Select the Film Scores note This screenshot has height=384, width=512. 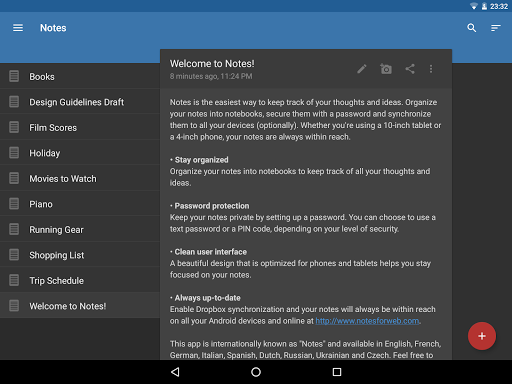pyautogui.click(x=80, y=127)
